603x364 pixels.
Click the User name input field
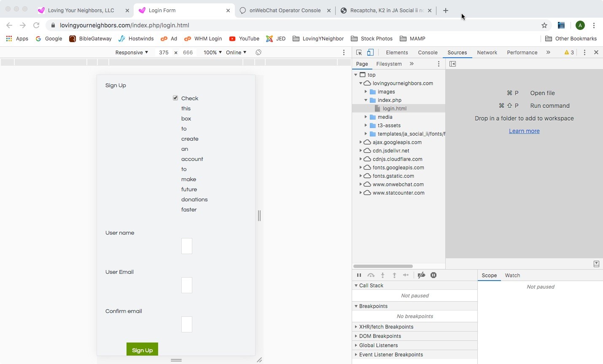187,246
